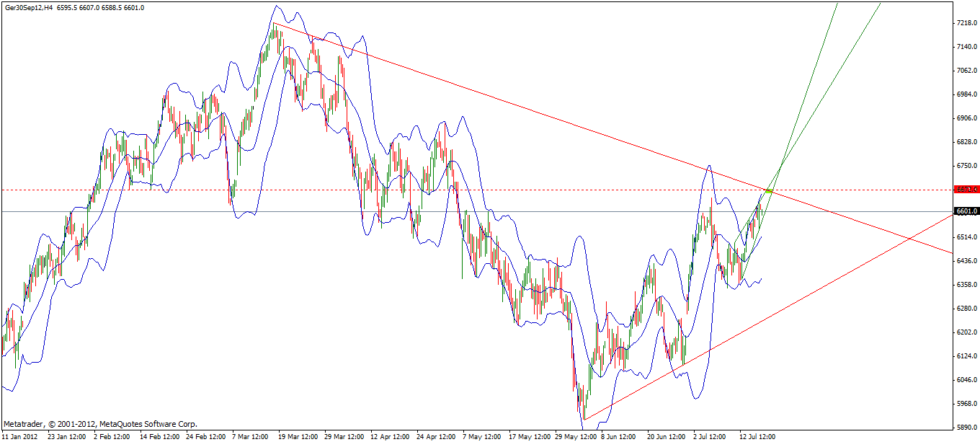Click the red 6672.0 price tag
Screen dimensions: 980x442
coord(966,189)
